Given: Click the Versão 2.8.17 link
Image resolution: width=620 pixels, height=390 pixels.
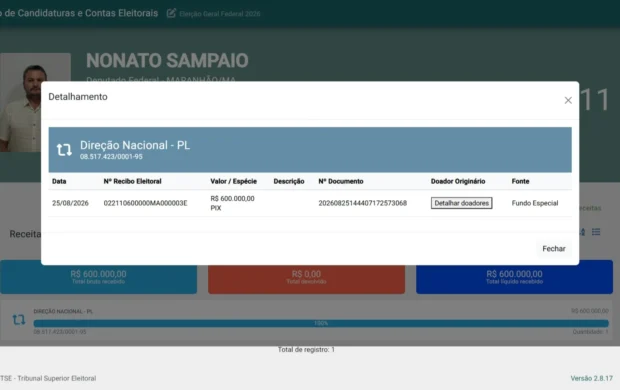Looking at the screenshot, I should pyautogui.click(x=592, y=379).
